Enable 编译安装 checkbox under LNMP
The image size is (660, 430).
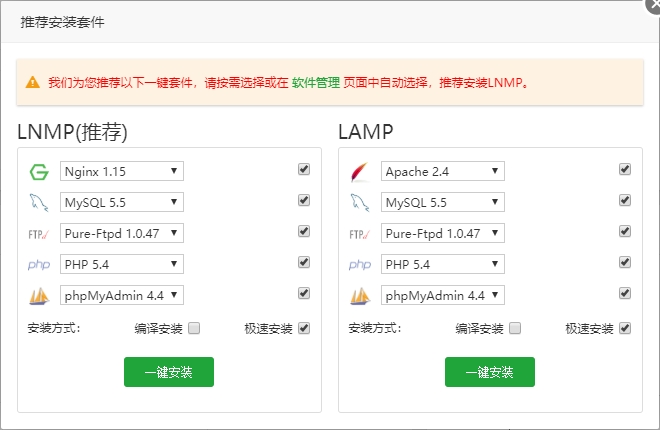point(194,328)
